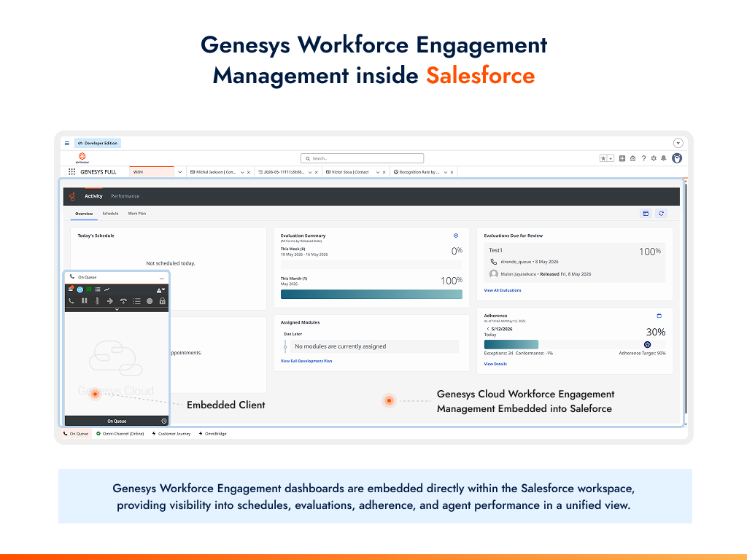
Task: Open View All Evaluations link
Action: (503, 290)
